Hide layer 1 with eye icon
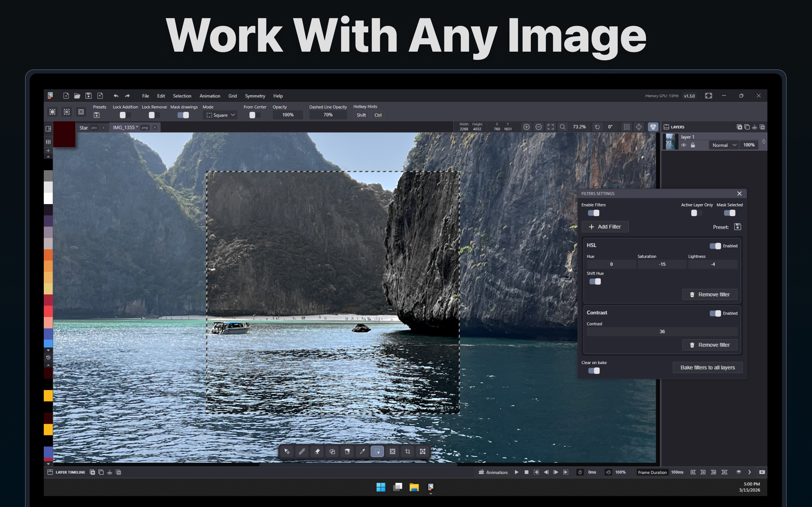Image resolution: width=812 pixels, height=507 pixels. pos(684,145)
